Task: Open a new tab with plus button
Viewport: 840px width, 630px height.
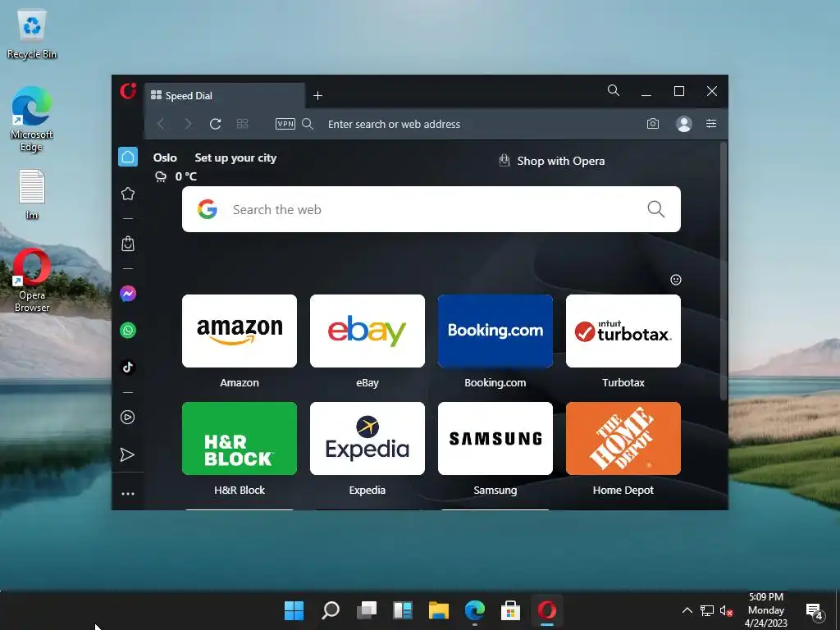Action: [x=317, y=95]
